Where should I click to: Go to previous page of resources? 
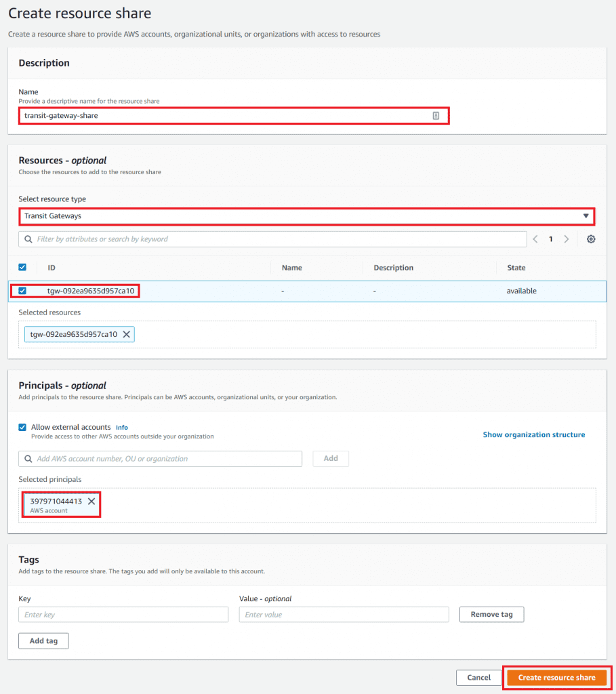point(535,239)
